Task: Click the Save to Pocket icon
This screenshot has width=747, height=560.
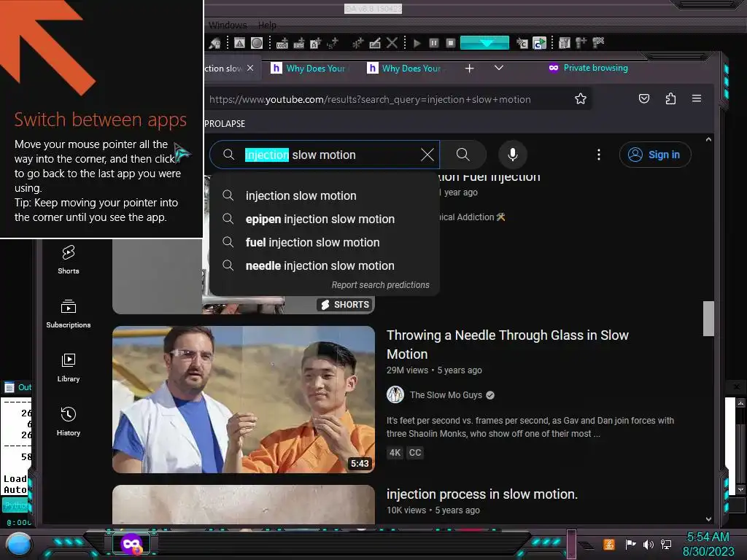Action: point(644,98)
